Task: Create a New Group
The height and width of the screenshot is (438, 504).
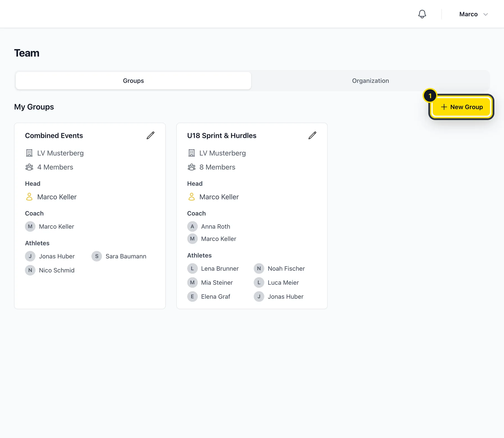Action: 461,107
